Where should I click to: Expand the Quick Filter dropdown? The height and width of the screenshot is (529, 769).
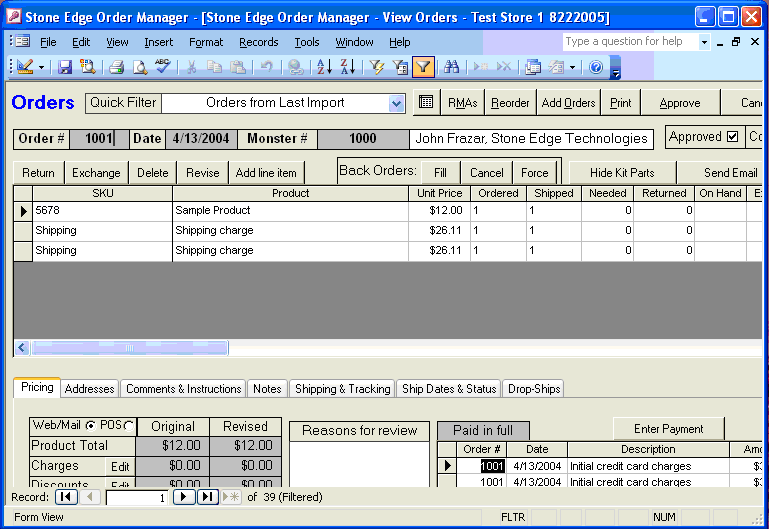pos(396,103)
